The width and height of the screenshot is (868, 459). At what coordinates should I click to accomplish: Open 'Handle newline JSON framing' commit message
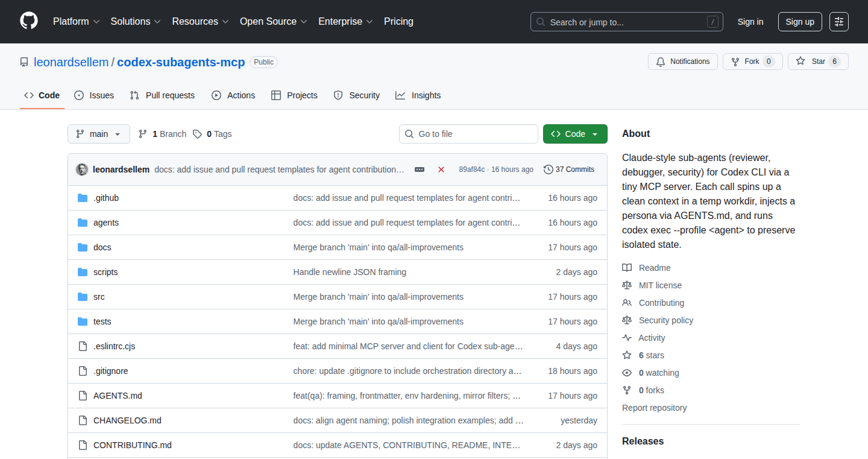pos(350,272)
